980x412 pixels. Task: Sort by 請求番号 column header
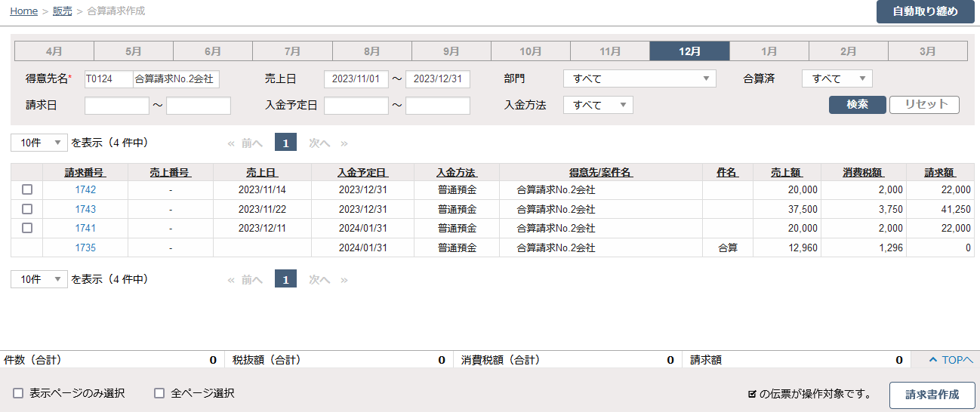tap(85, 173)
